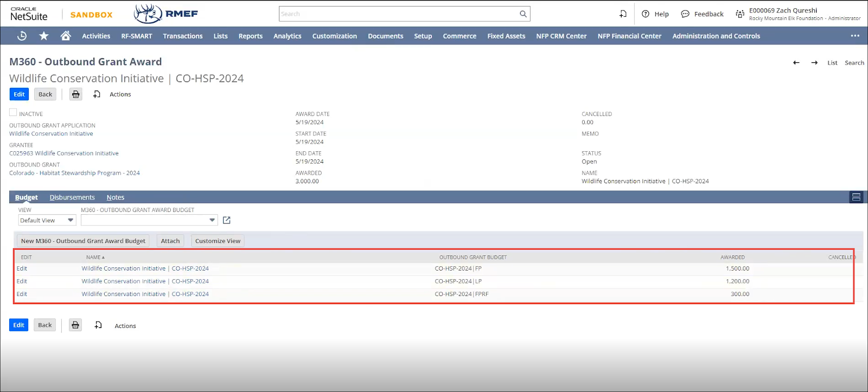This screenshot has height=392, width=868.
Task: Click the Shortcuts star icon
Action: 44,36
